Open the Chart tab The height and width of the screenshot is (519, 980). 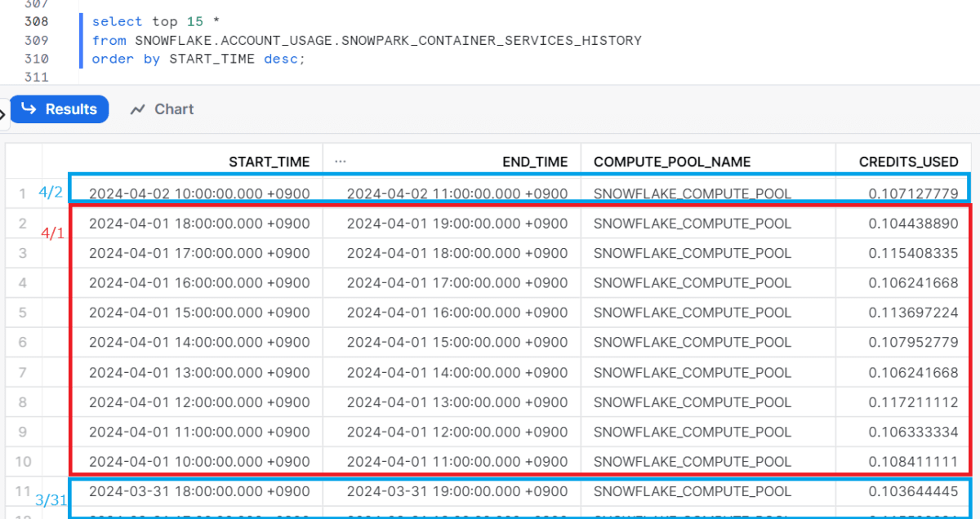pos(162,109)
